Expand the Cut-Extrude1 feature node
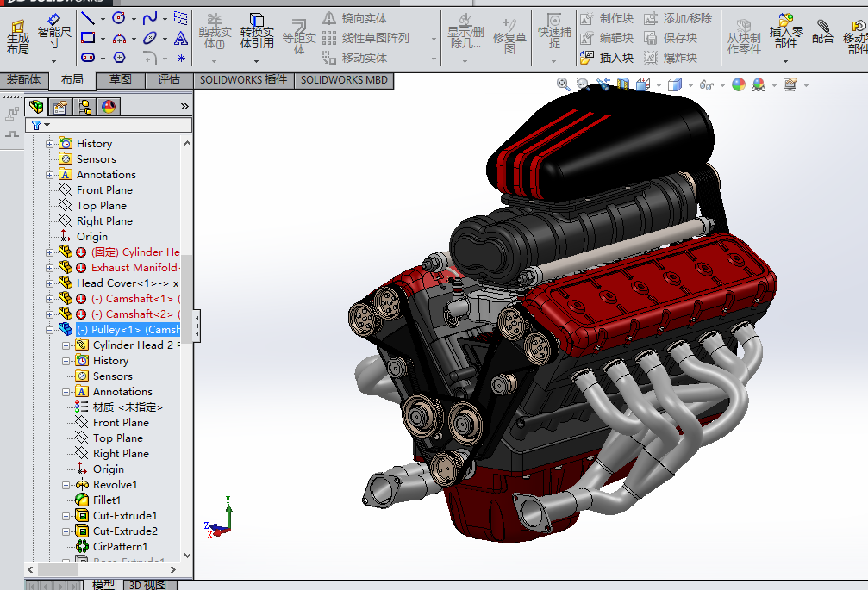The height and width of the screenshot is (590, 868). [x=66, y=516]
